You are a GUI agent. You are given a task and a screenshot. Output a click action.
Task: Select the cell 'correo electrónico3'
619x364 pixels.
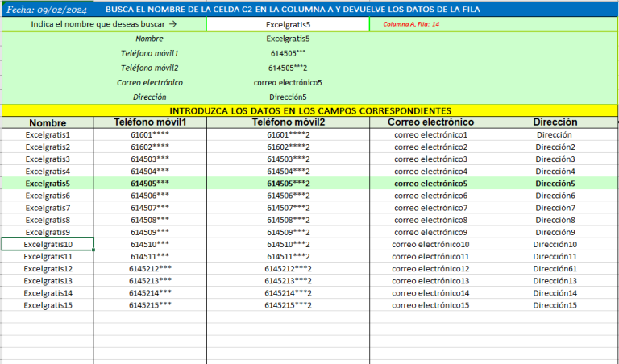point(430,159)
